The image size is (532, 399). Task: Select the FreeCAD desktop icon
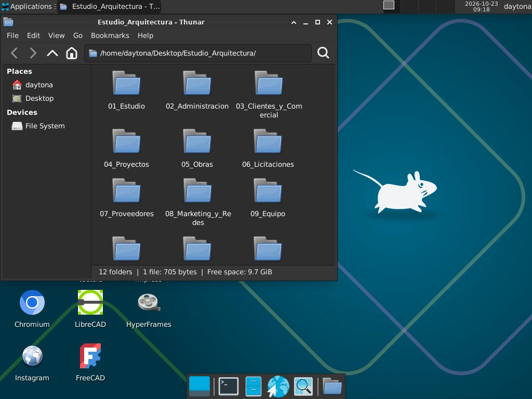90,363
